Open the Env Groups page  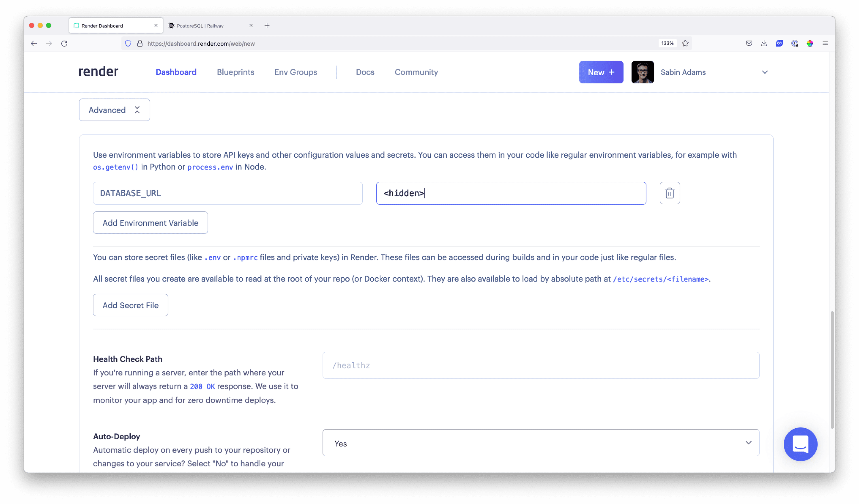[x=296, y=72]
